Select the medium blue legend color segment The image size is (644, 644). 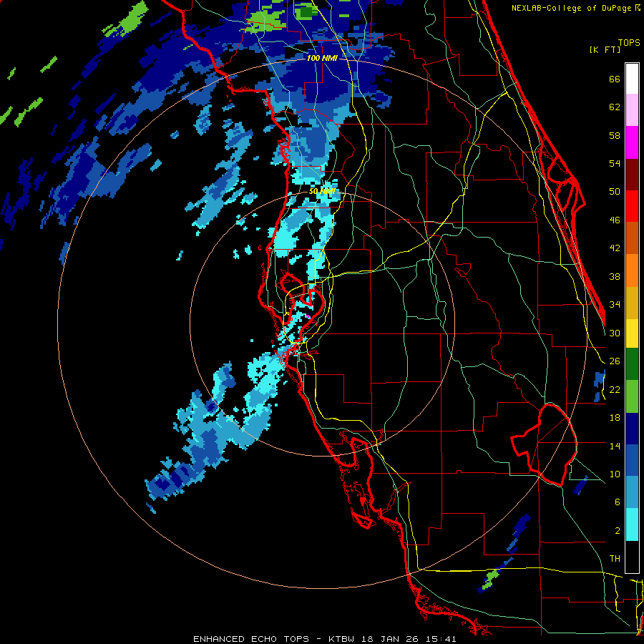632,461
